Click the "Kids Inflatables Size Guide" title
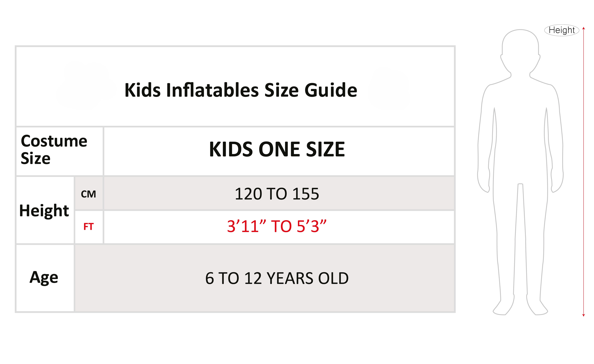Viewport: 594px width, 364px height. tap(241, 90)
